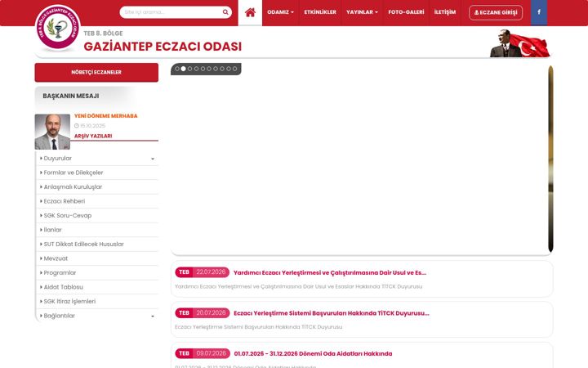Select the eighth slider dot

(x=221, y=69)
